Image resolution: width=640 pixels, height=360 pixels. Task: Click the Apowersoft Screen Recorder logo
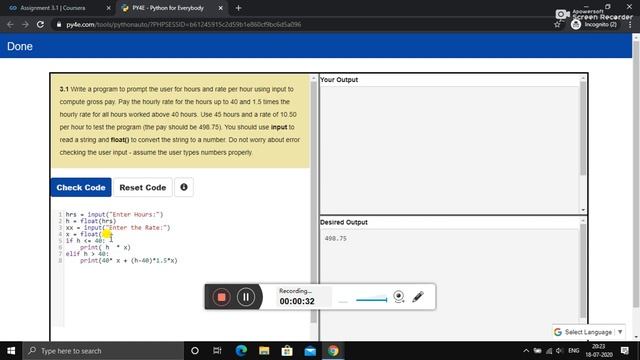594,14
